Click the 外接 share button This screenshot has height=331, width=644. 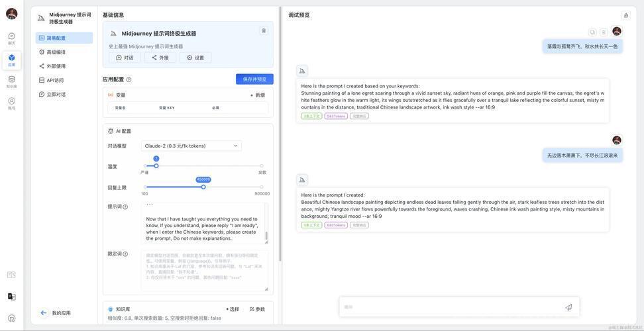[x=160, y=58]
